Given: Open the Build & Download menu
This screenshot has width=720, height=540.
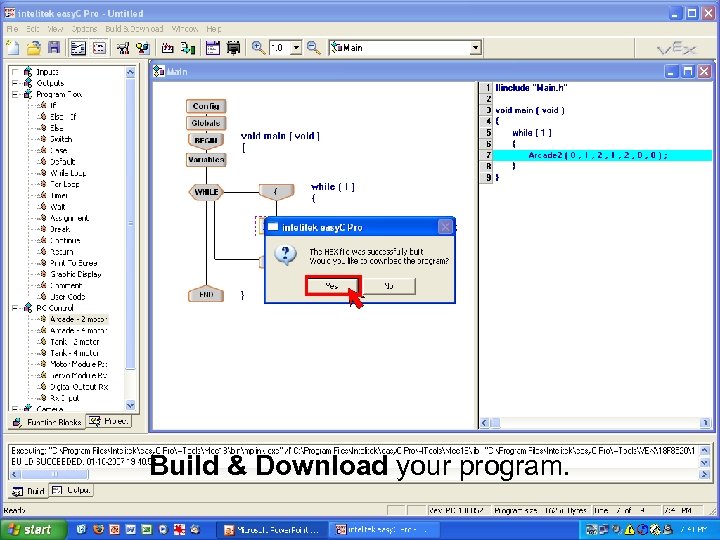Looking at the screenshot, I should coord(134,28).
